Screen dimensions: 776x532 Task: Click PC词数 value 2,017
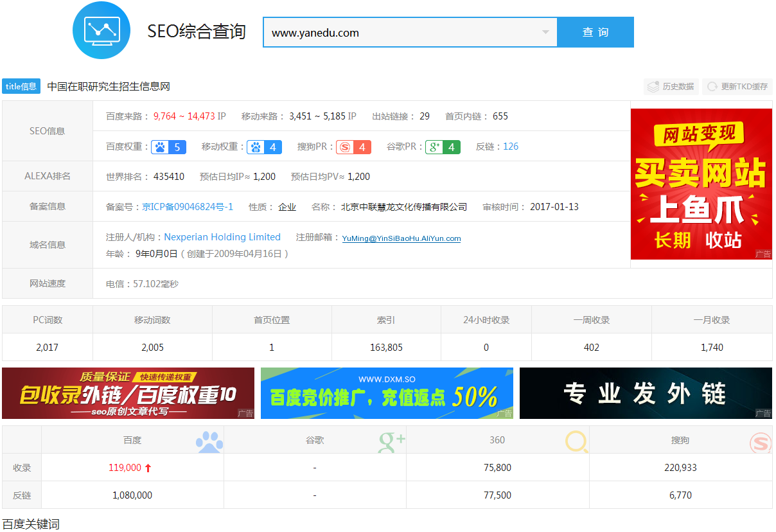click(48, 348)
